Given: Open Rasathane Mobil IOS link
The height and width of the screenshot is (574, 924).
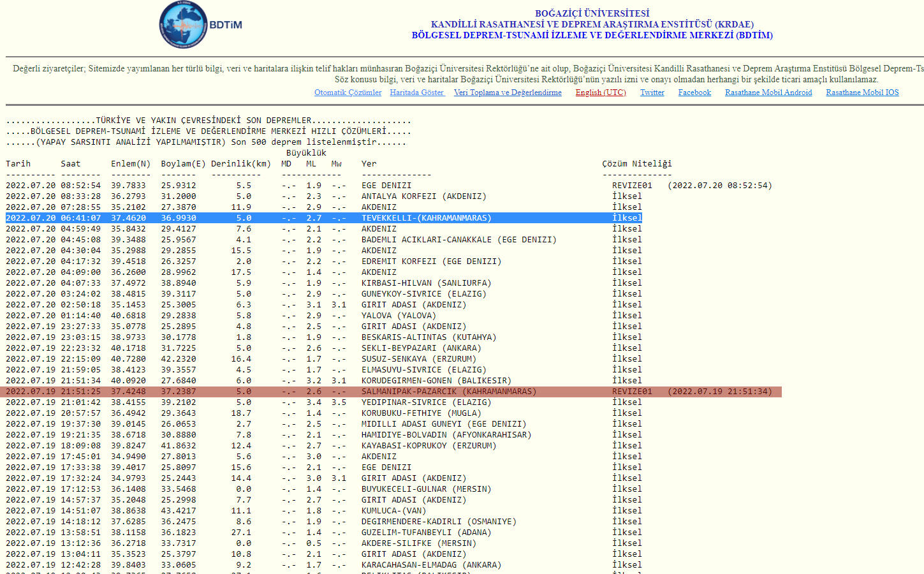Looking at the screenshot, I should [862, 92].
